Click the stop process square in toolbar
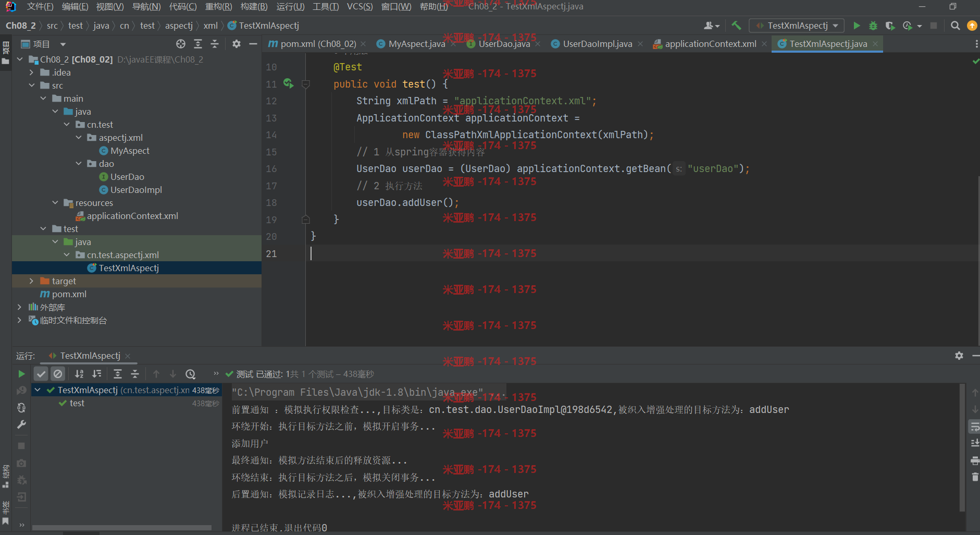 pos(934,26)
